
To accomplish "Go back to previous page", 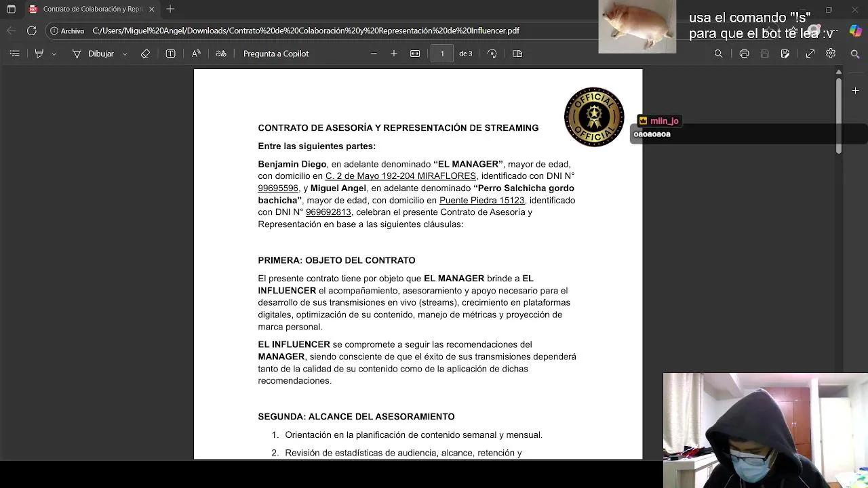I will [11, 30].
